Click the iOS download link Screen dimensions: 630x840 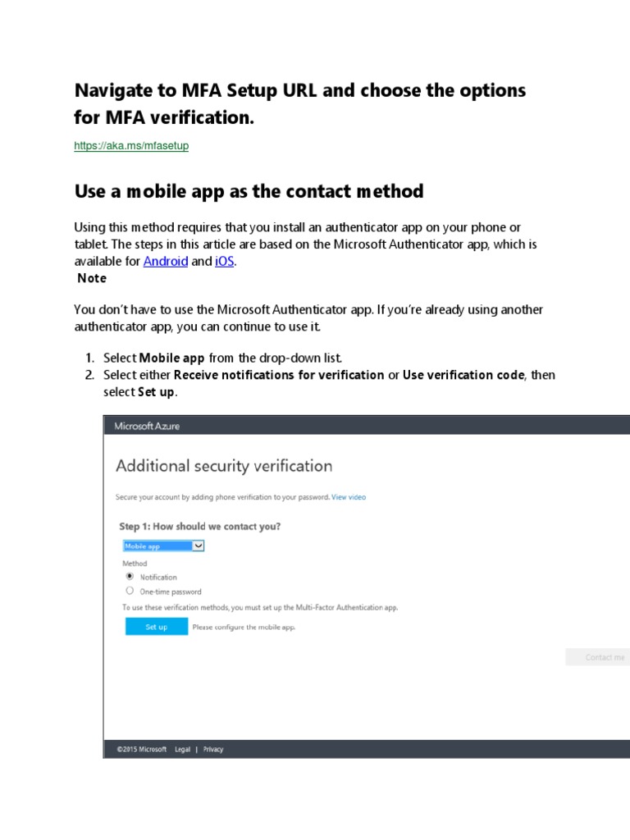pos(224,262)
